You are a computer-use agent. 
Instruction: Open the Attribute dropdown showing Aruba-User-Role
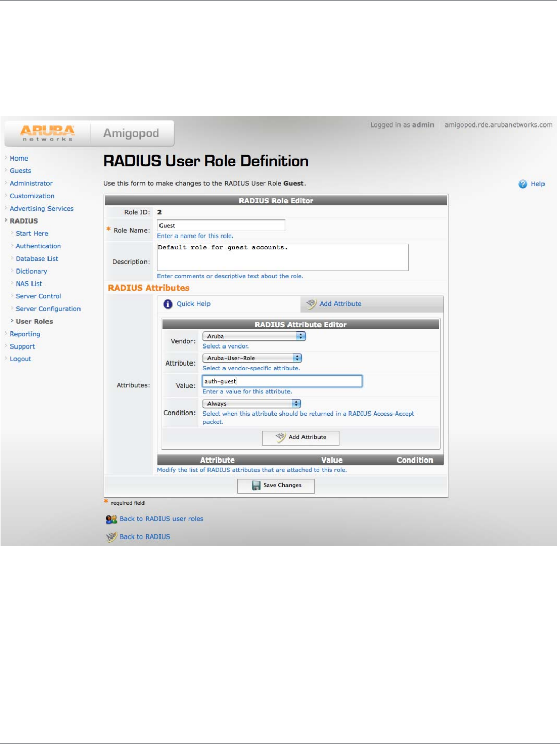coord(252,358)
